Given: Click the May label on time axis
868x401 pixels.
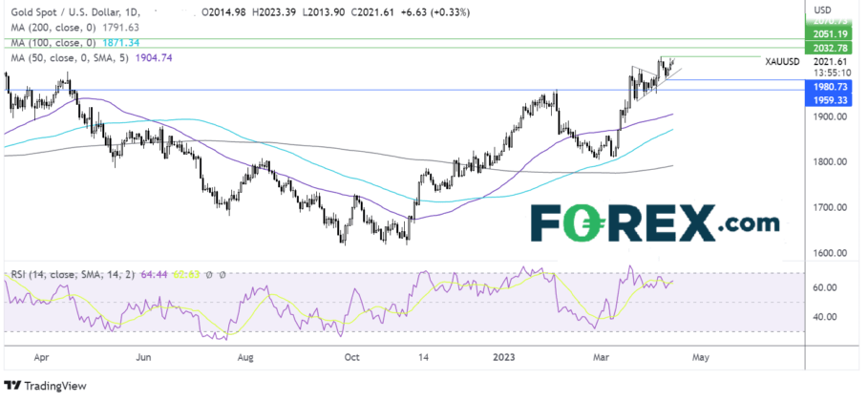Looking at the screenshot, I should click(700, 357).
